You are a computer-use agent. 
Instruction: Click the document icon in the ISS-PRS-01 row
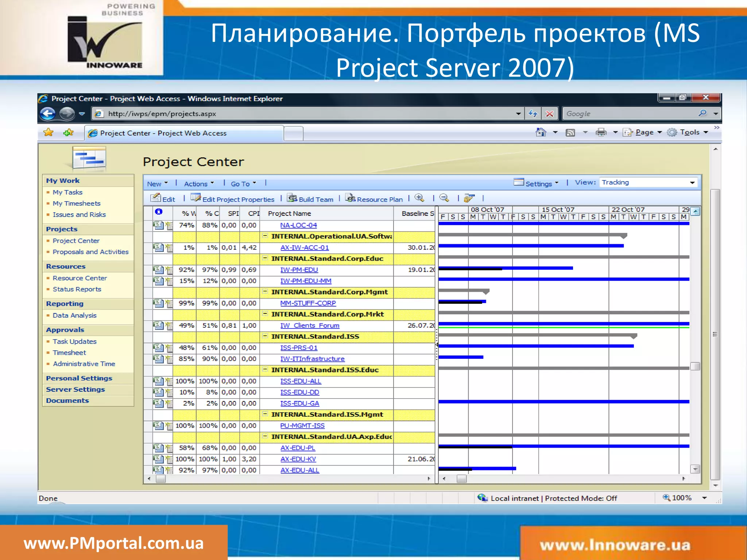point(158,348)
